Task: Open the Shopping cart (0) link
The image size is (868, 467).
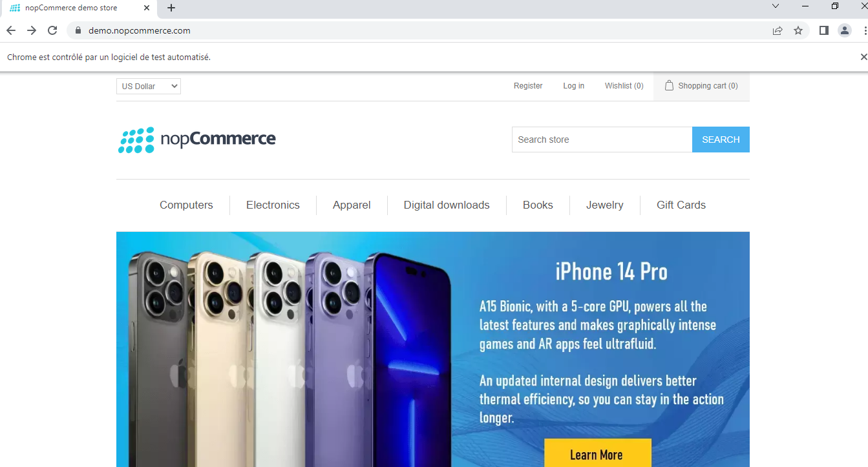Action: point(701,86)
